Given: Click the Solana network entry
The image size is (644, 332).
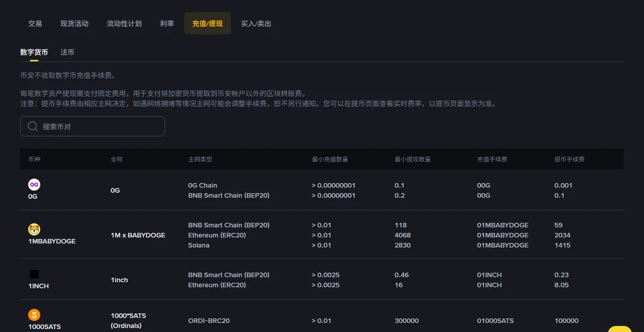Looking at the screenshot, I should [199, 245].
